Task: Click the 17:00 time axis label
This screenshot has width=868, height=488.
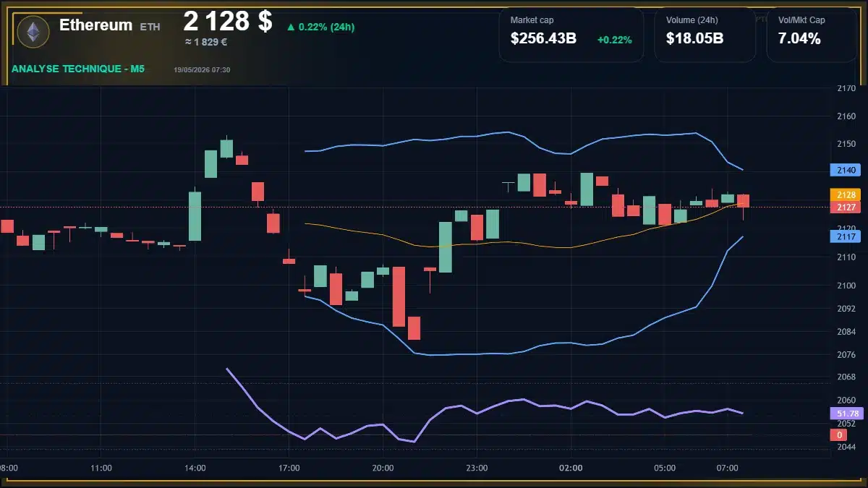Action: (x=289, y=468)
